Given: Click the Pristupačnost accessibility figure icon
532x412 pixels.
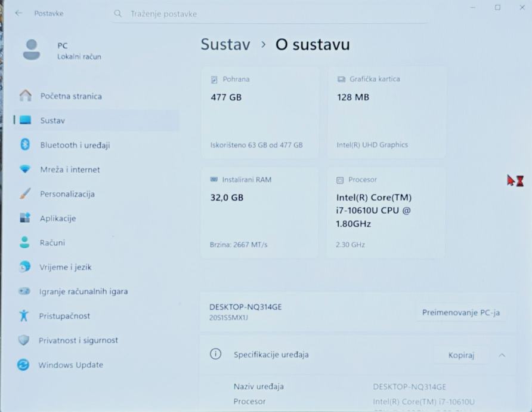Looking at the screenshot, I should click(x=24, y=315).
